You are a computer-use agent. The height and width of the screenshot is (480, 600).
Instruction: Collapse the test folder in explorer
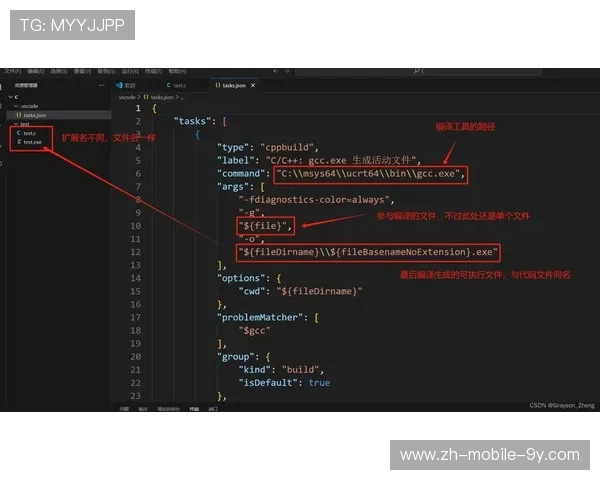point(10,124)
